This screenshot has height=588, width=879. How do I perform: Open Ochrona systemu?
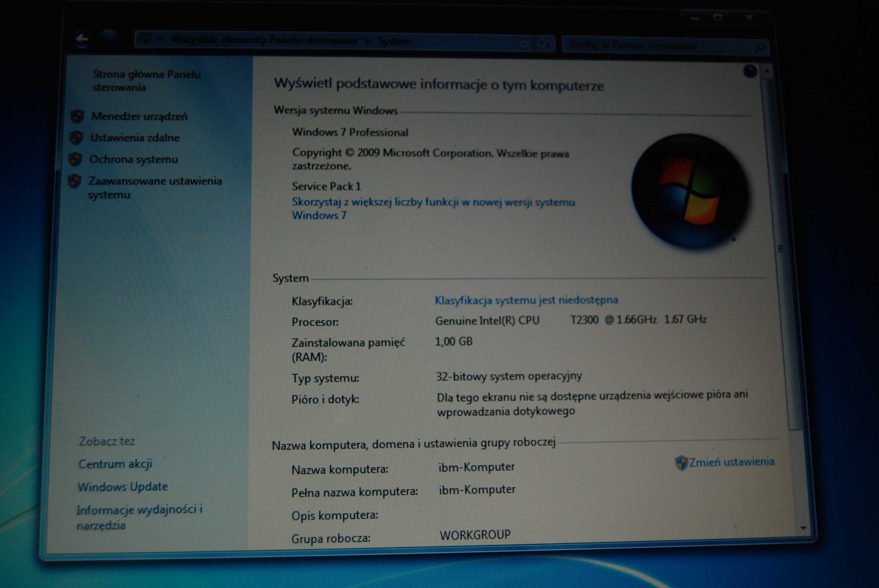pos(133,159)
